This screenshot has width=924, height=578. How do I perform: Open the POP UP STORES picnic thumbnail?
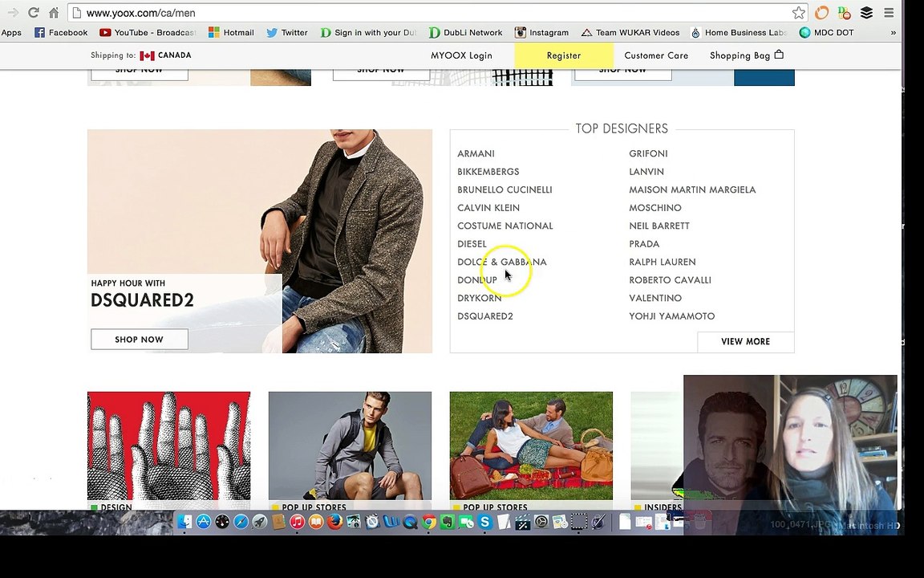(x=531, y=446)
